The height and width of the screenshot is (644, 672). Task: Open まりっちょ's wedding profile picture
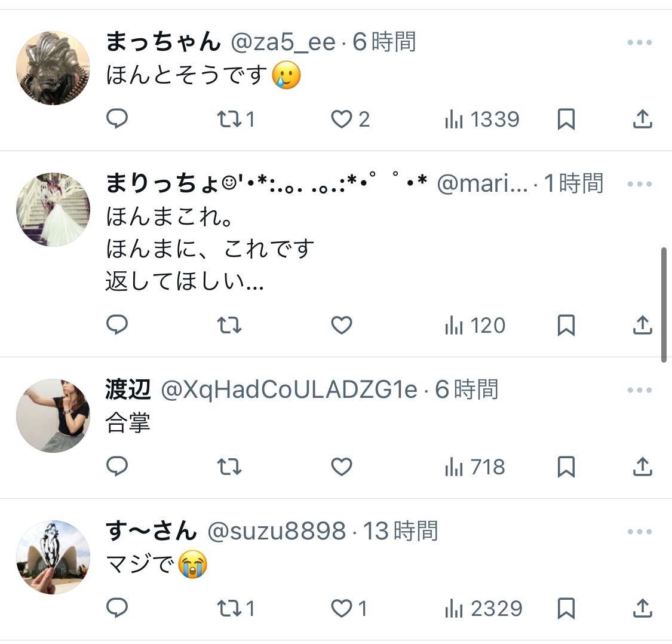click(x=53, y=210)
